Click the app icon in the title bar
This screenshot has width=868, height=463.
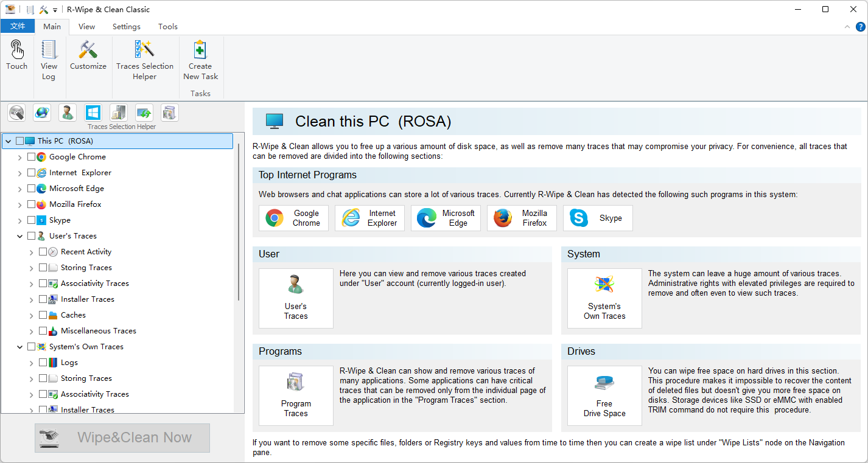click(10, 9)
